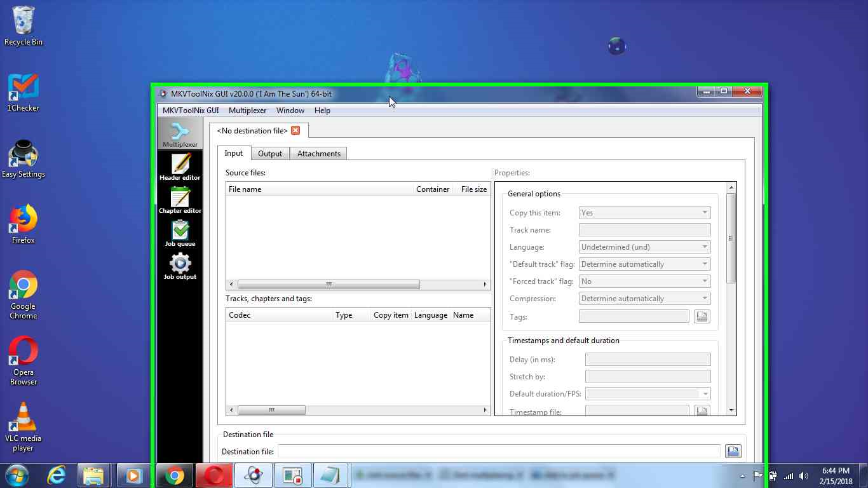
Task: Sort by File name column header
Action: coord(320,189)
